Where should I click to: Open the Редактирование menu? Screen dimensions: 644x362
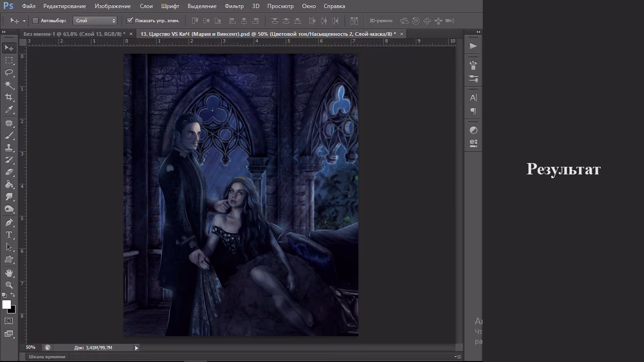[x=65, y=6]
